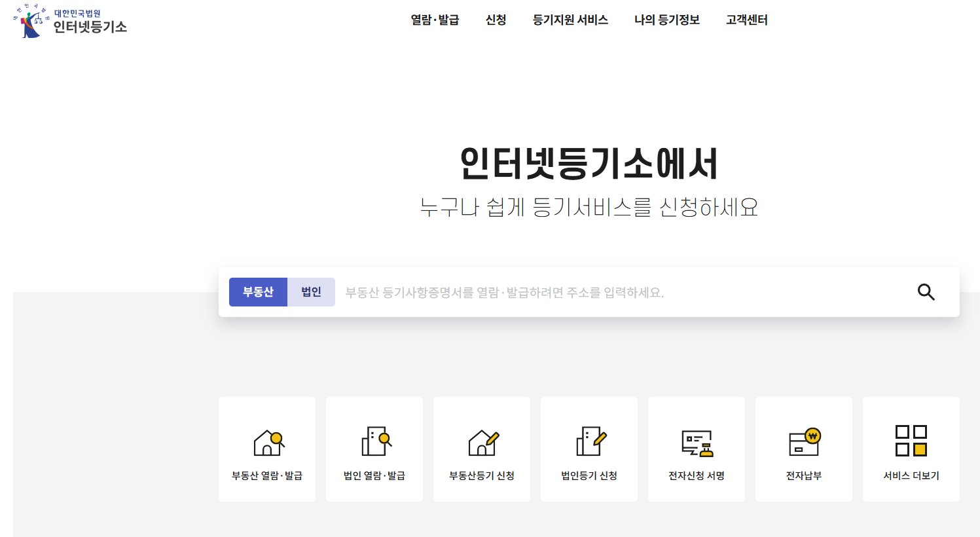Open 전자신청 서명 stamp icon card

(697, 449)
